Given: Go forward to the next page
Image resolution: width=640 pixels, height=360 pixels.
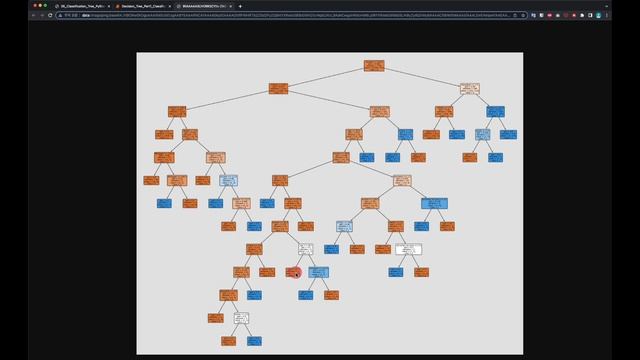Looking at the screenshot, I should click(42, 15).
